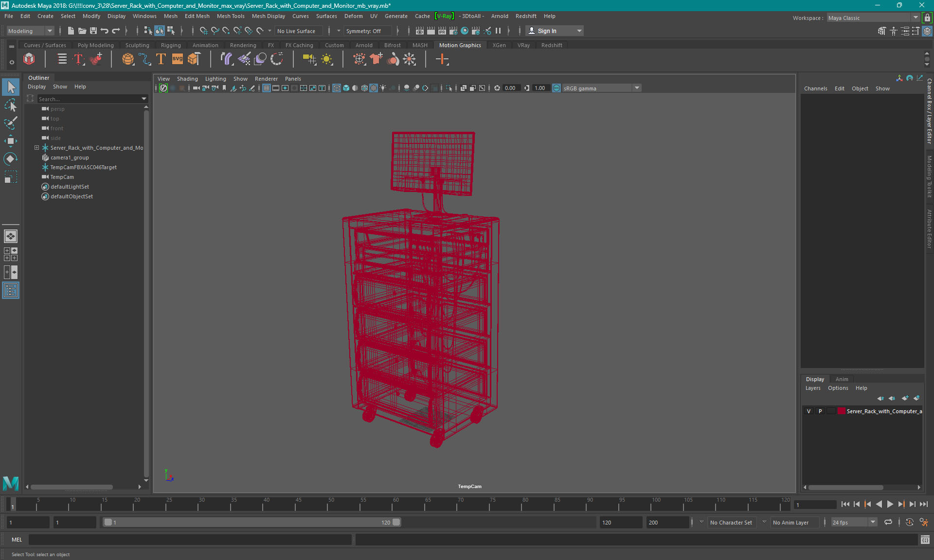Click the red 3D Type shelf icon

click(x=78, y=59)
